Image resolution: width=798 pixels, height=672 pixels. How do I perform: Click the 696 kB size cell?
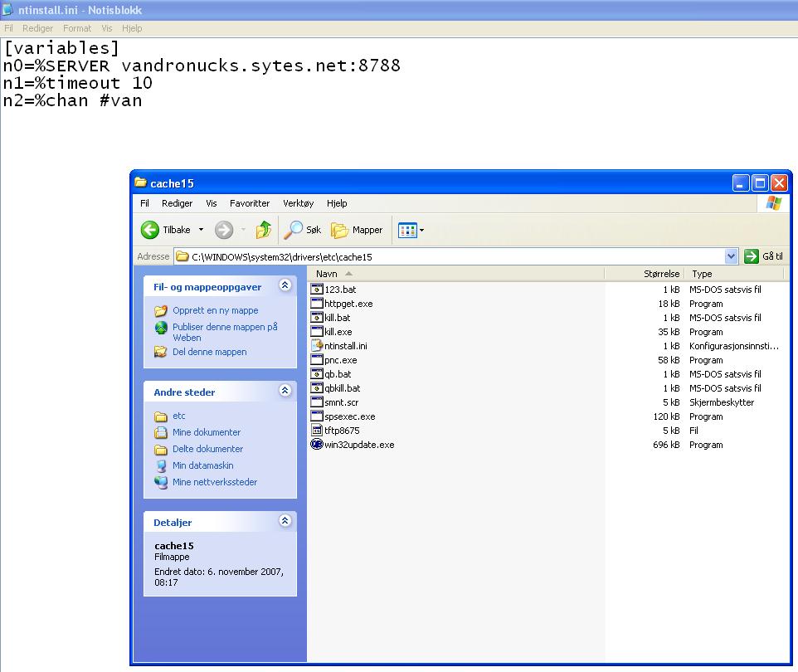point(666,445)
